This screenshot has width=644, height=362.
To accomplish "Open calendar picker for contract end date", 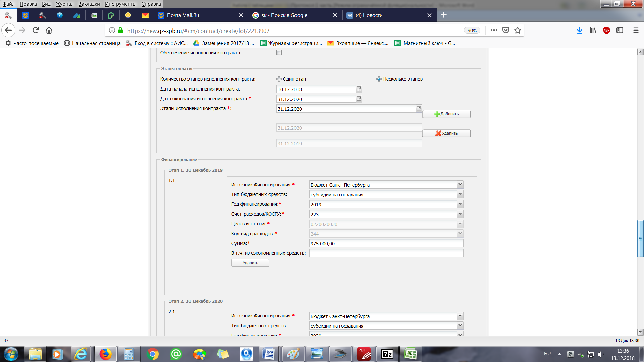I will click(x=359, y=99).
